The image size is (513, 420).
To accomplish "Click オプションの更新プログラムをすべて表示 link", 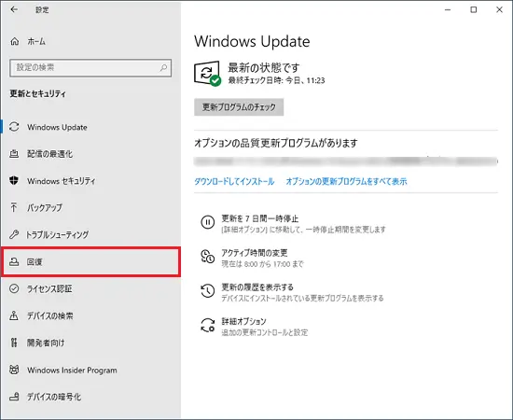I will pos(346,181).
